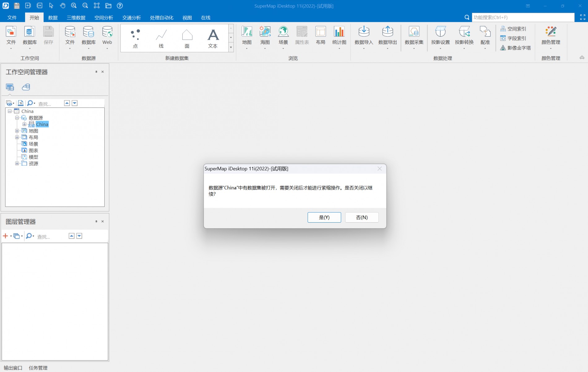Image resolution: width=588 pixels, height=372 pixels.
Task: Close the compact confirmation dialog
Action: click(x=380, y=169)
